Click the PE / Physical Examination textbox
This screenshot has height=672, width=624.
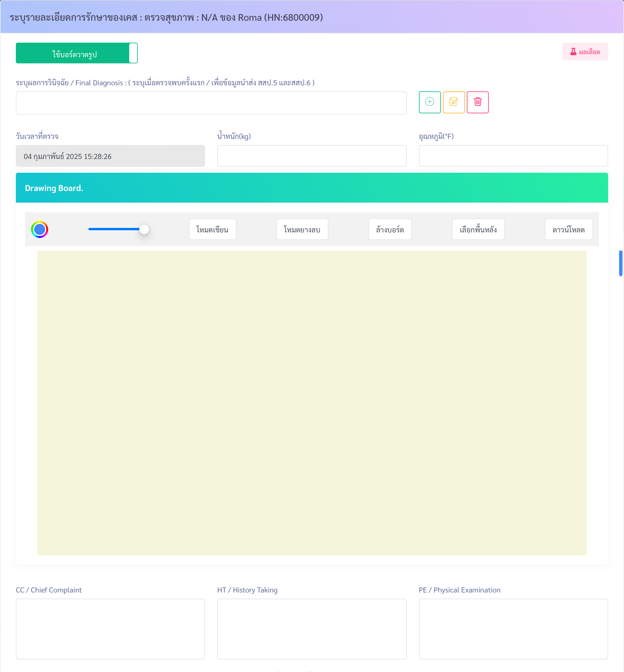tap(513, 628)
